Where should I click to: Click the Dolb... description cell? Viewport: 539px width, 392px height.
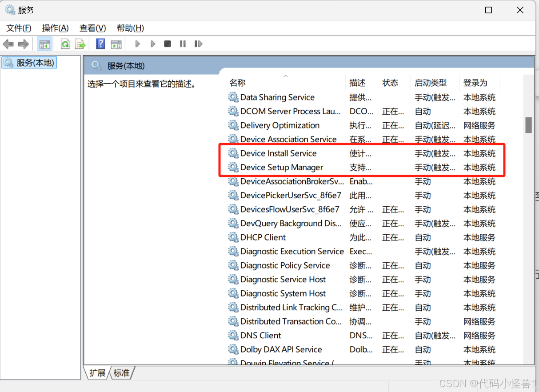coord(361,349)
